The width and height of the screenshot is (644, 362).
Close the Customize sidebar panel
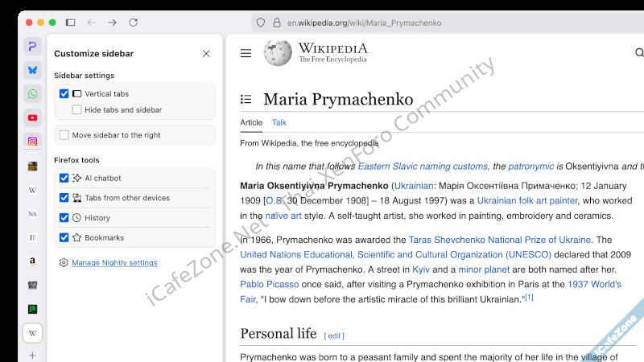click(x=206, y=54)
